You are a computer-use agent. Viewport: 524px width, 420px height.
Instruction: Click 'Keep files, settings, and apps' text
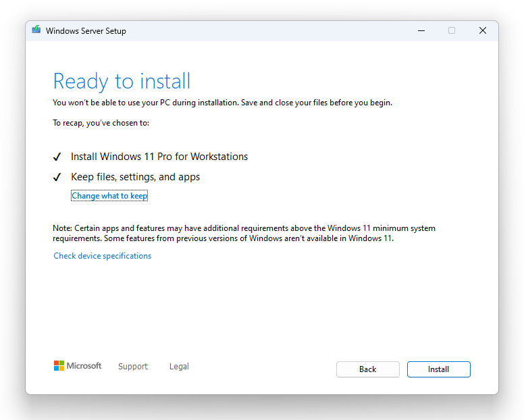(135, 177)
